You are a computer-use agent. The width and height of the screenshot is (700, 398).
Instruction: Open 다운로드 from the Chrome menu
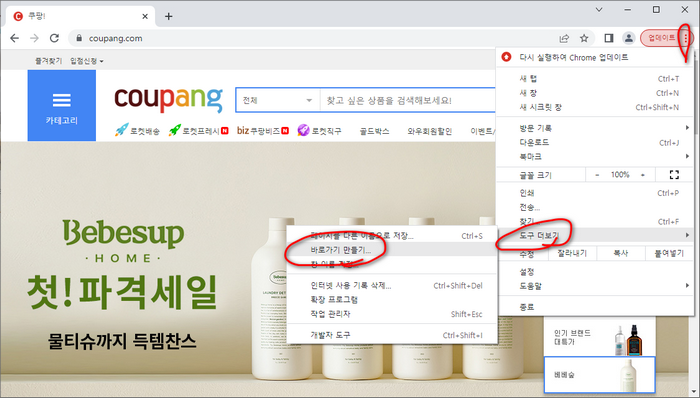(x=594, y=143)
